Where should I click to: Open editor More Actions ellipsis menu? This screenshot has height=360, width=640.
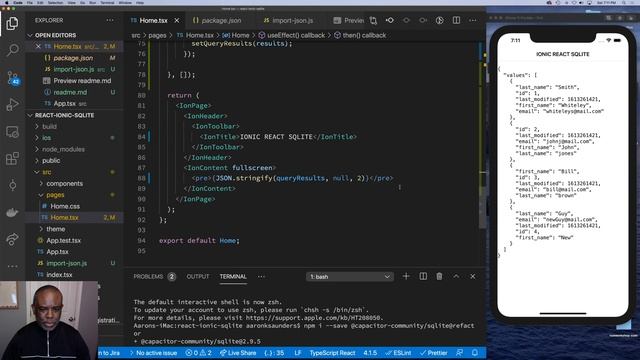point(473,20)
